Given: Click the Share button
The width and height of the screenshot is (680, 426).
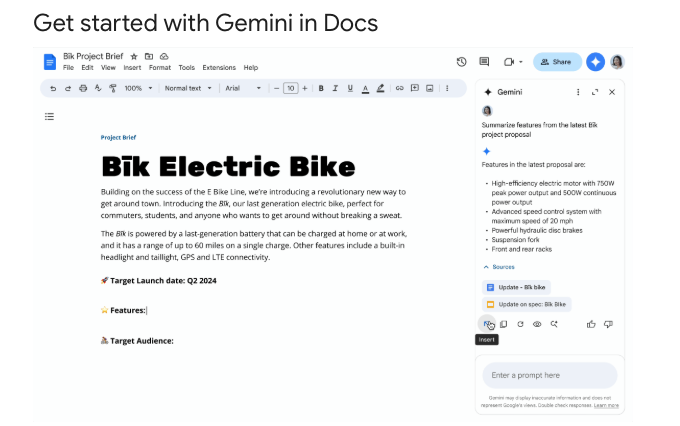Looking at the screenshot, I should point(557,62).
